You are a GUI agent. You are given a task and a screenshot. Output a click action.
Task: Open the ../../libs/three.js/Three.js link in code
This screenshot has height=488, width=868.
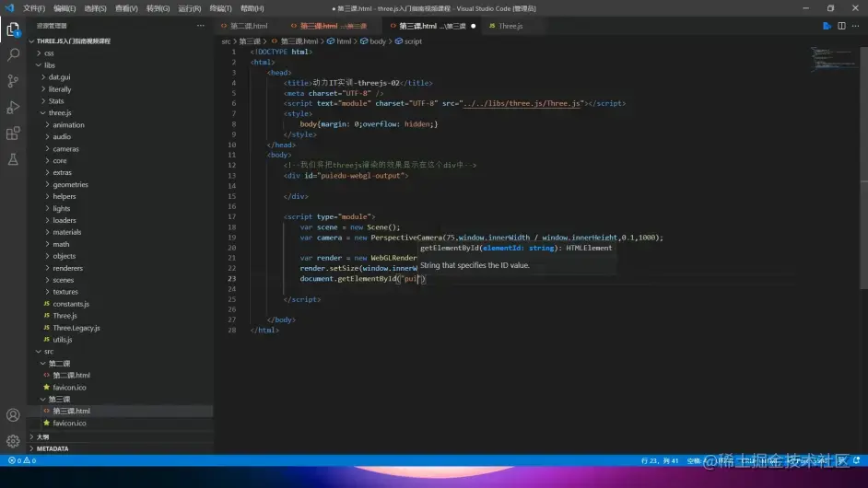tap(522, 103)
